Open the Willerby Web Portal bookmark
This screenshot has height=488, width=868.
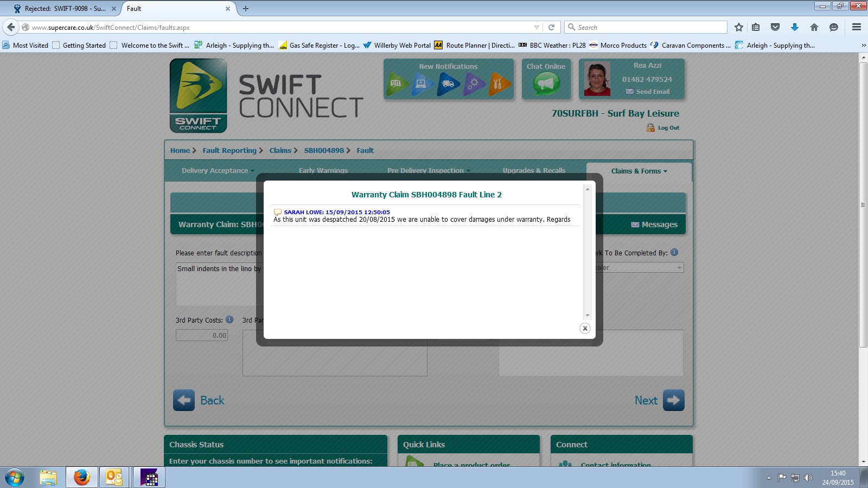pyautogui.click(x=397, y=46)
